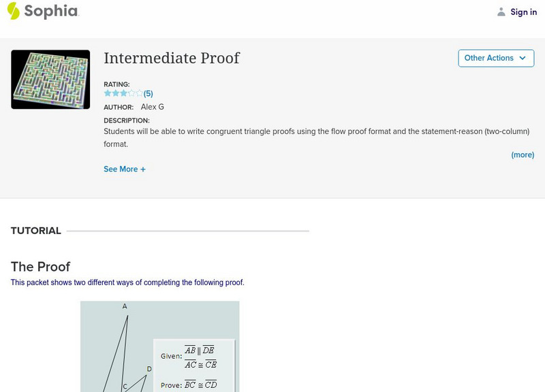The width and height of the screenshot is (545, 392).
Task: Click the first rating star
Action: pos(107,93)
